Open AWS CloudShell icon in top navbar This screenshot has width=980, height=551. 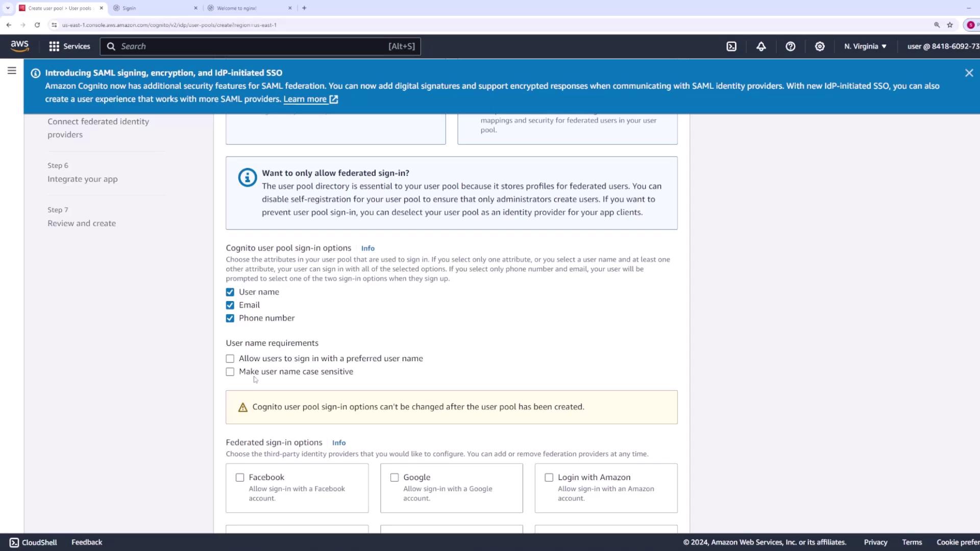731,46
